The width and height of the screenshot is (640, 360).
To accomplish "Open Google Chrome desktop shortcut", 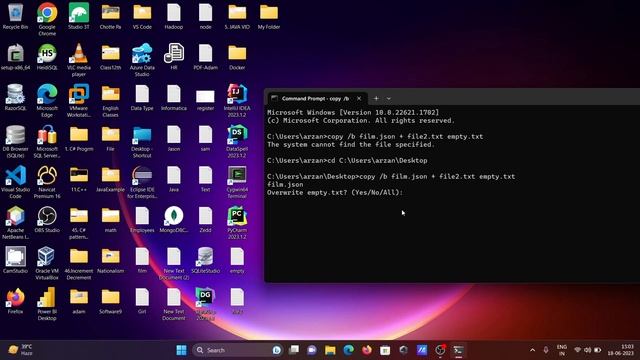I will (x=47, y=18).
